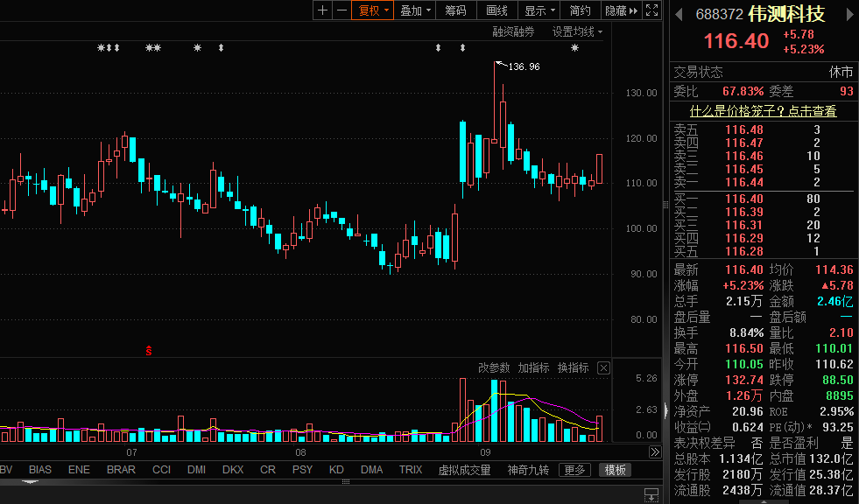Select the DMI indicator tab
The height and width of the screenshot is (504, 859).
coord(197,470)
